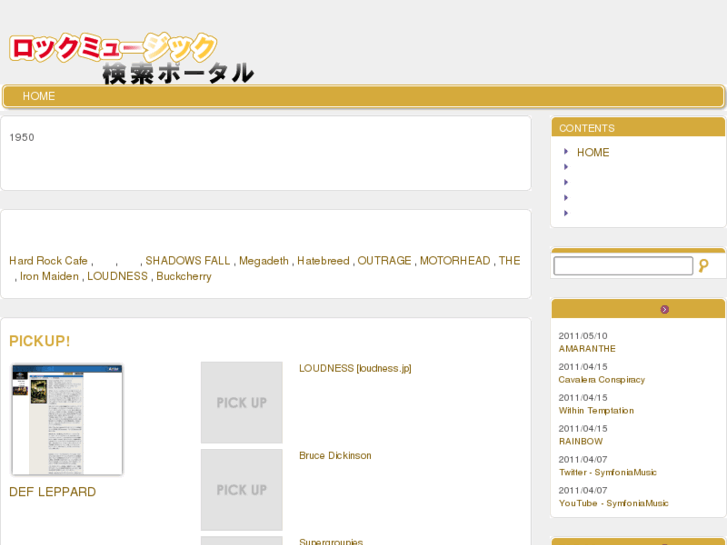
Task: Open the Buckcherry tag link
Action: [184, 276]
